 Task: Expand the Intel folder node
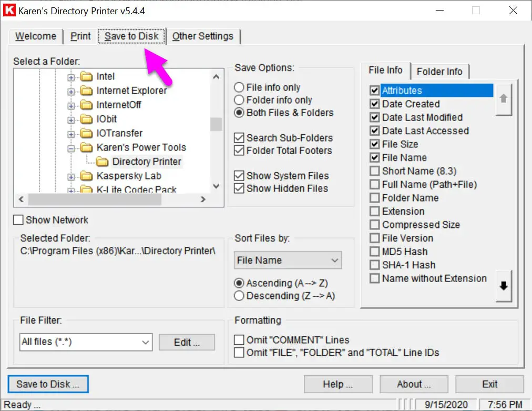(71, 77)
